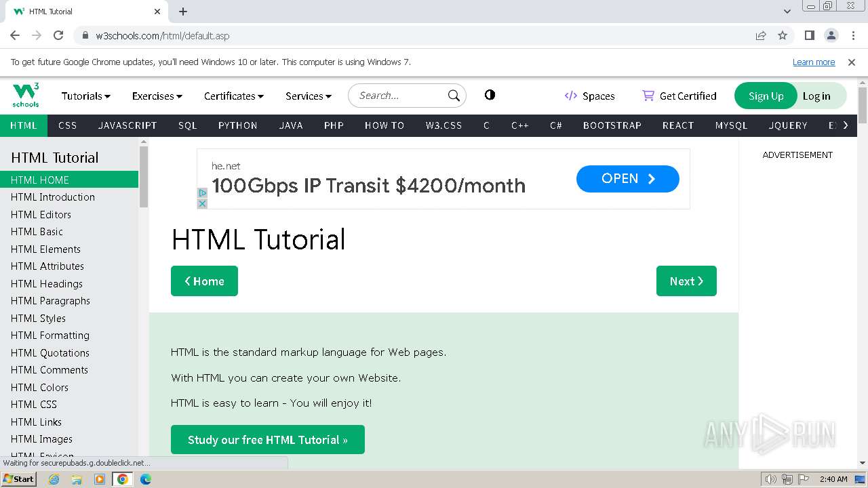Image resolution: width=868 pixels, height=488 pixels.
Task: Click the taskbar clock
Action: (833, 479)
